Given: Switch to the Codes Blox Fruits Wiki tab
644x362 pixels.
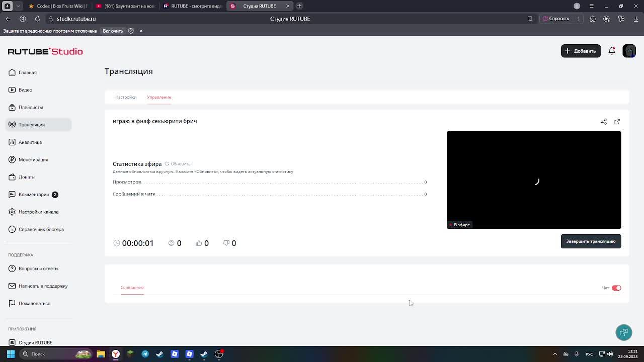Looking at the screenshot, I should [58, 6].
